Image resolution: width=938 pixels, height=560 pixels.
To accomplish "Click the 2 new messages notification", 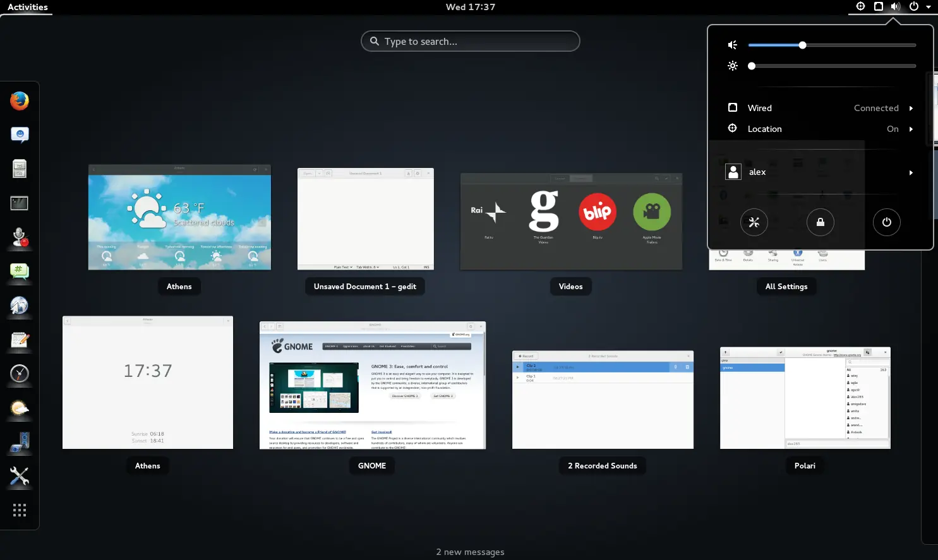I will (x=470, y=552).
